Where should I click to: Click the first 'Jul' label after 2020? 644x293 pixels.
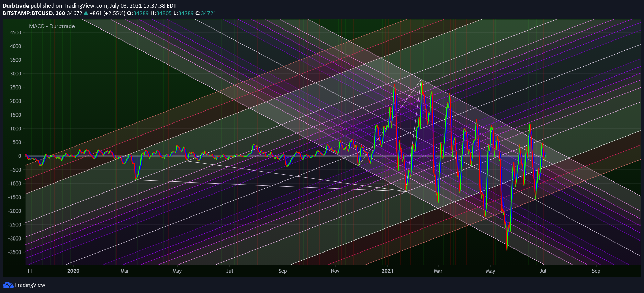point(229,271)
